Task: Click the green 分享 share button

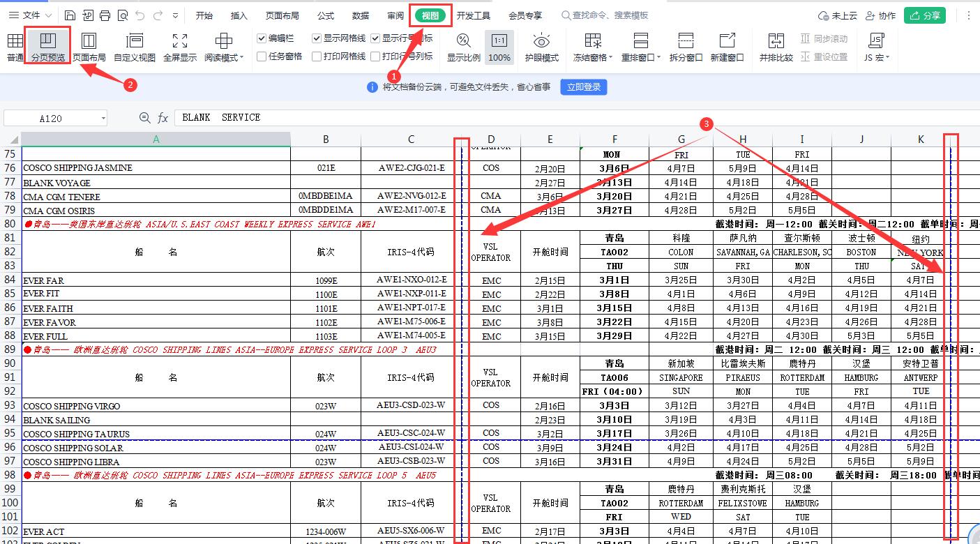Action: (925, 14)
